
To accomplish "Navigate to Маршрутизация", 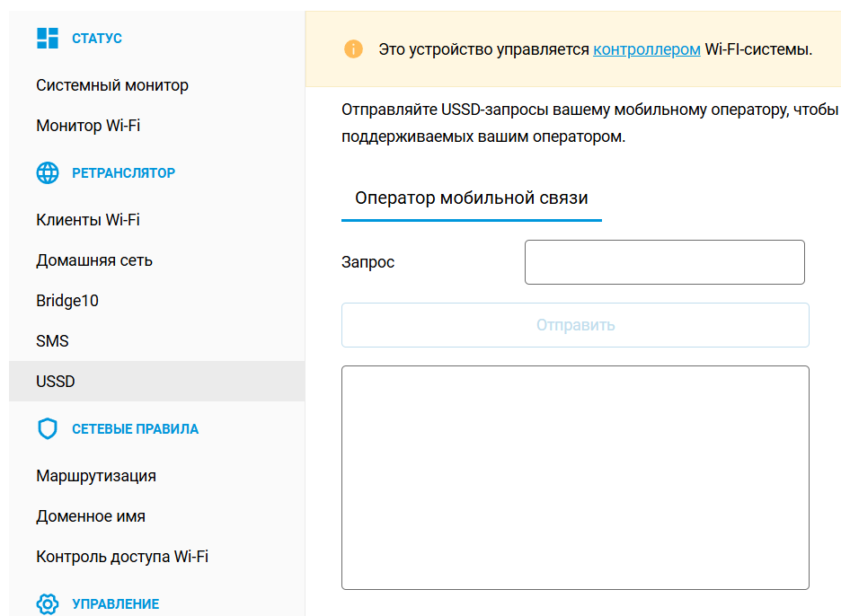I will [x=96, y=476].
